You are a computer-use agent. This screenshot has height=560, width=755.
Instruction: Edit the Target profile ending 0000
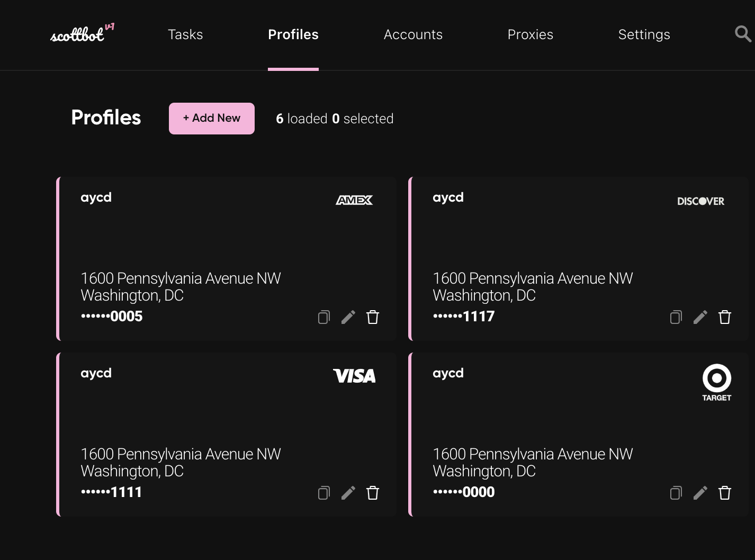pos(700,492)
